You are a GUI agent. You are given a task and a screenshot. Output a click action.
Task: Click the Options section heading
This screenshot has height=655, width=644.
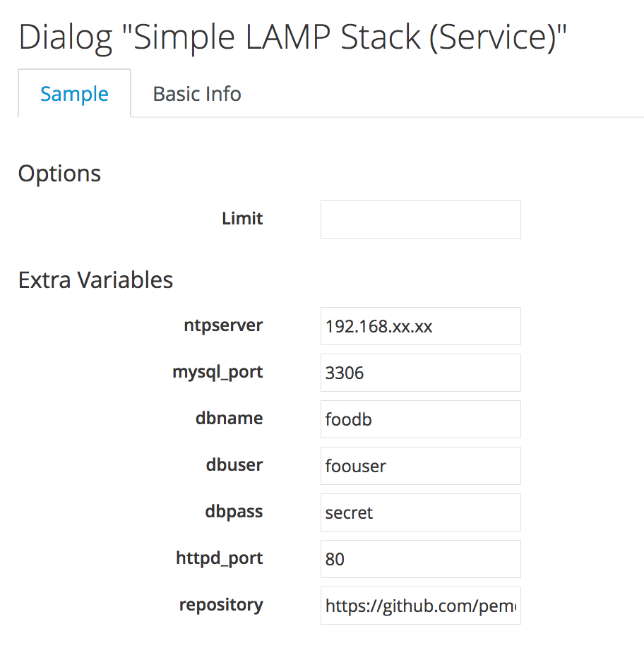pyautogui.click(x=59, y=174)
